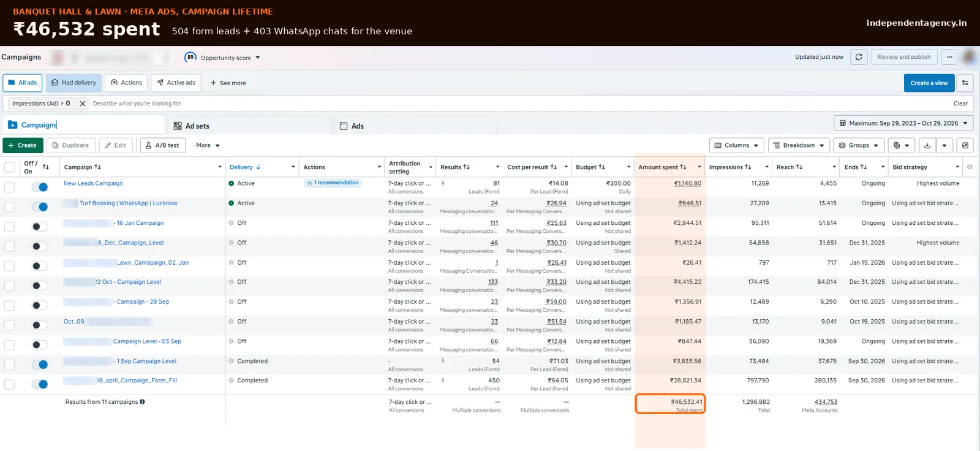Image resolution: width=980 pixels, height=451 pixels.
Task: Open the New Leads Campaign link
Action: [x=93, y=183]
